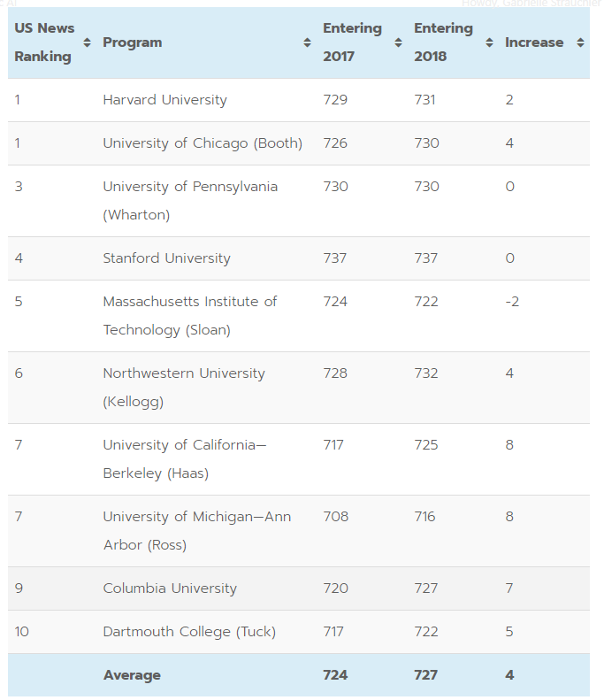Click the Program column sort arrows

[307, 42]
